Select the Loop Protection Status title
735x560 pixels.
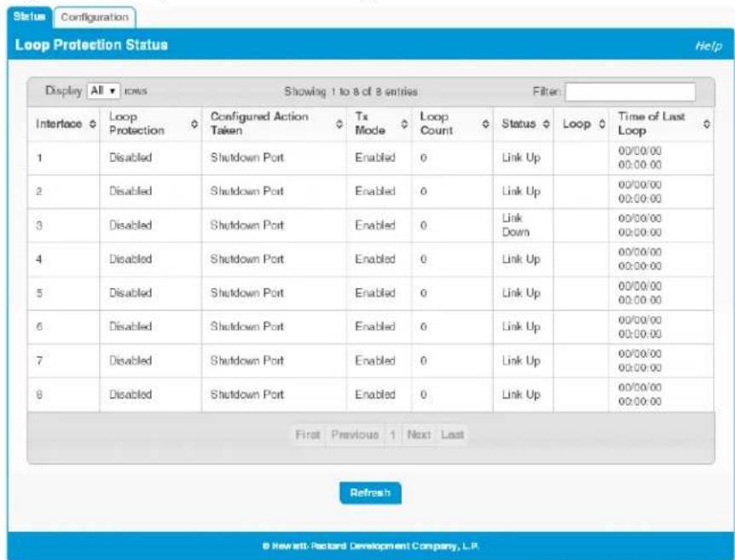coord(91,45)
